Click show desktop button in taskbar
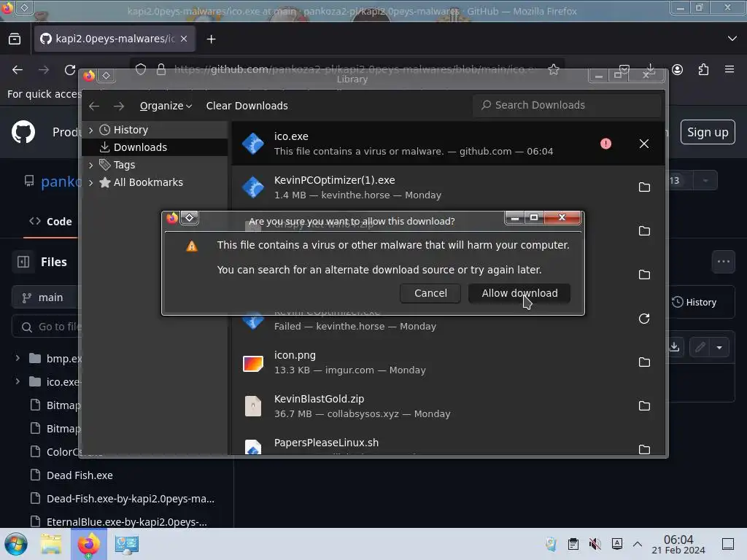Viewport: 747px width, 560px height. [x=727, y=544]
